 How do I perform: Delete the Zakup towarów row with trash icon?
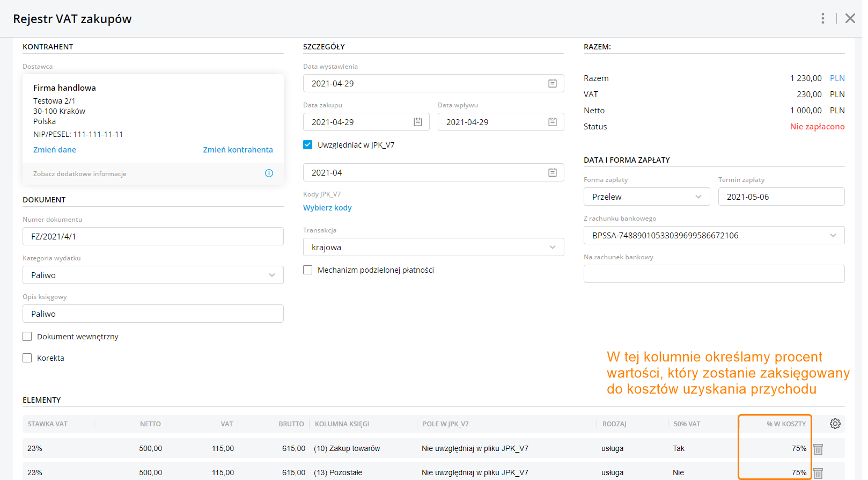pos(818,449)
